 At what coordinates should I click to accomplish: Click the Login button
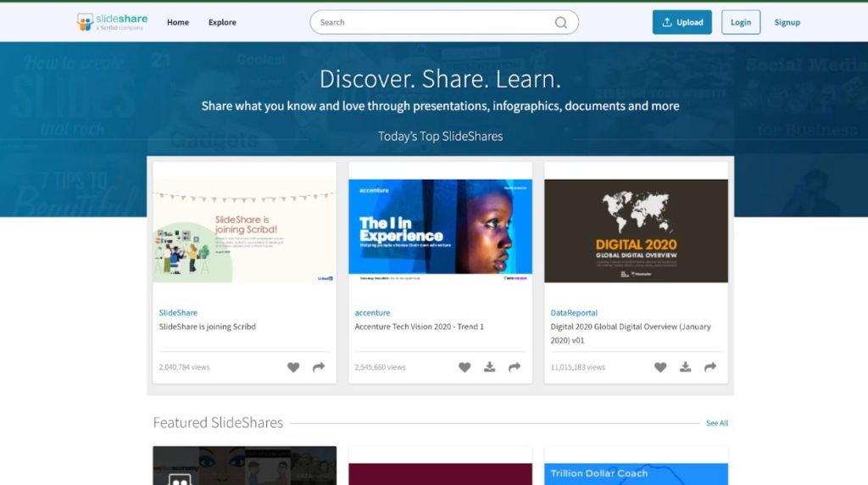pos(740,23)
